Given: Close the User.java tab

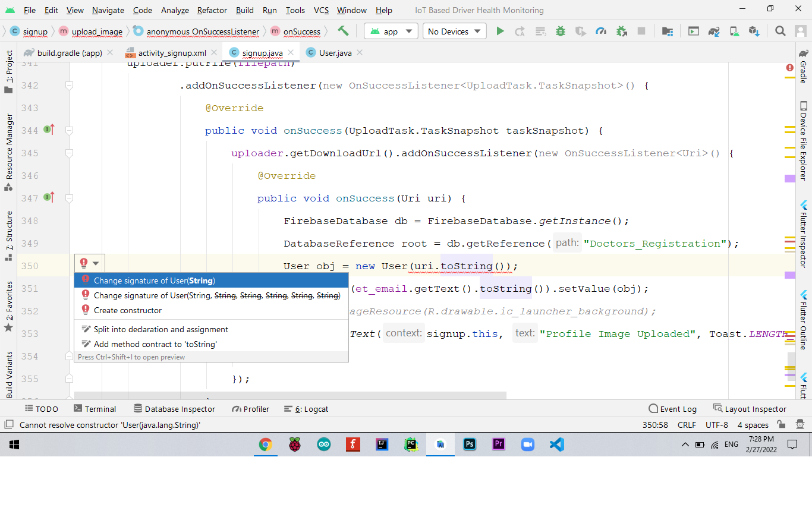Looking at the screenshot, I should (x=360, y=53).
